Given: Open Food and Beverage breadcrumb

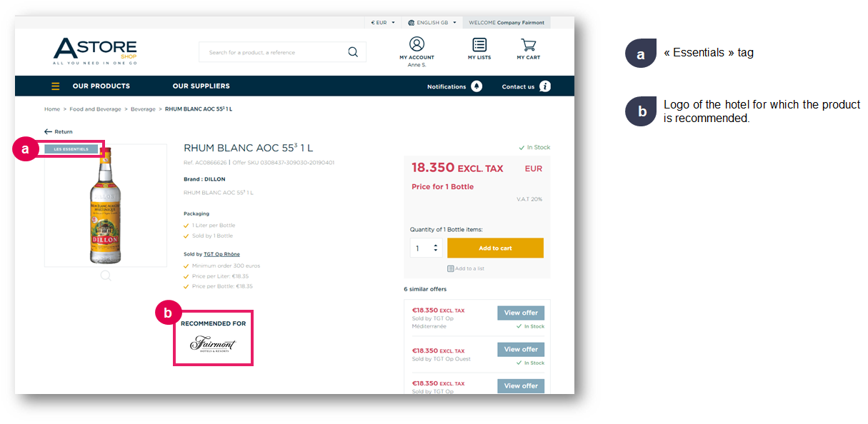Looking at the screenshot, I should (x=95, y=109).
